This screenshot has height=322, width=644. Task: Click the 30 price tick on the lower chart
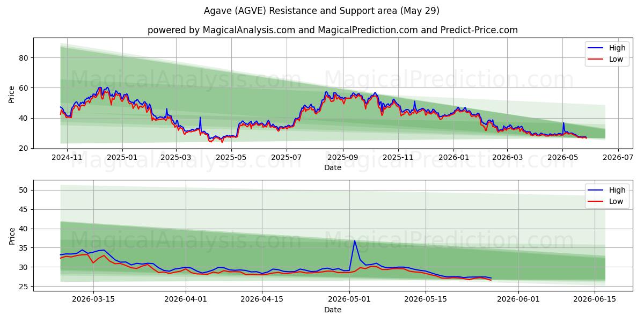click(25, 267)
